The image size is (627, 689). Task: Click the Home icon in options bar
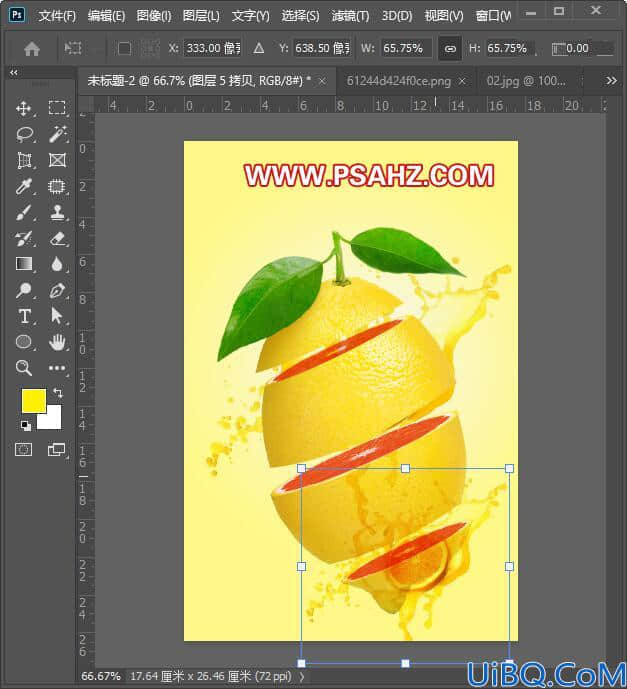click(x=32, y=49)
